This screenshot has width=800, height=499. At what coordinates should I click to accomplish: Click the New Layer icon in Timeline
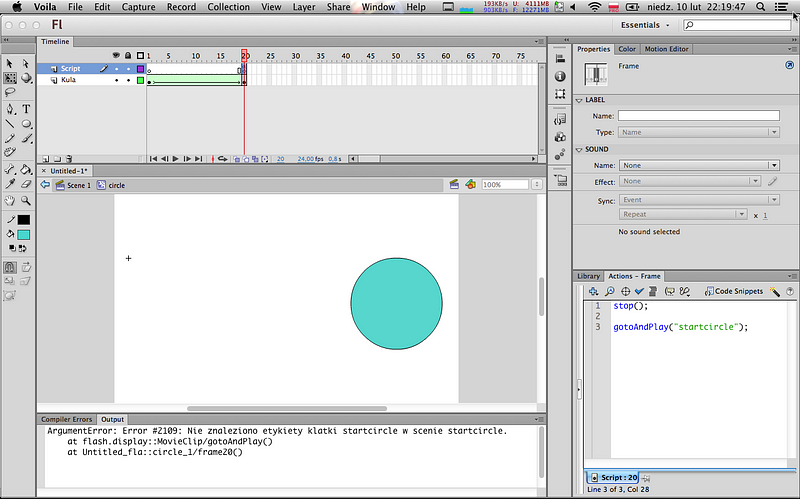(x=45, y=159)
